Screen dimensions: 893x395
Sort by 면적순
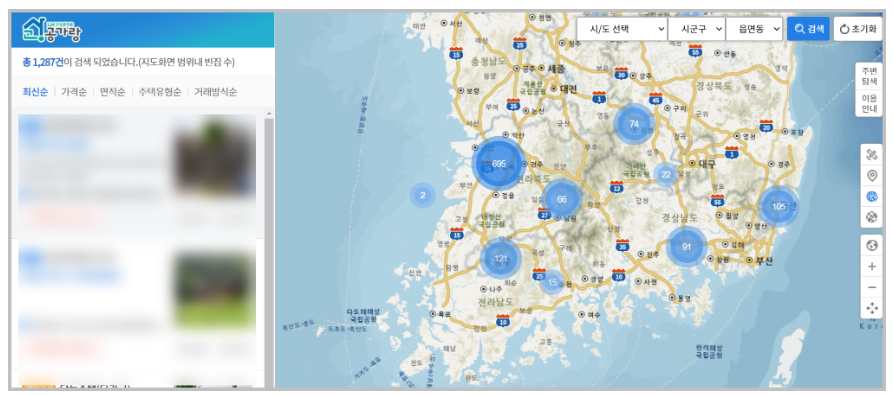pyautogui.click(x=112, y=92)
